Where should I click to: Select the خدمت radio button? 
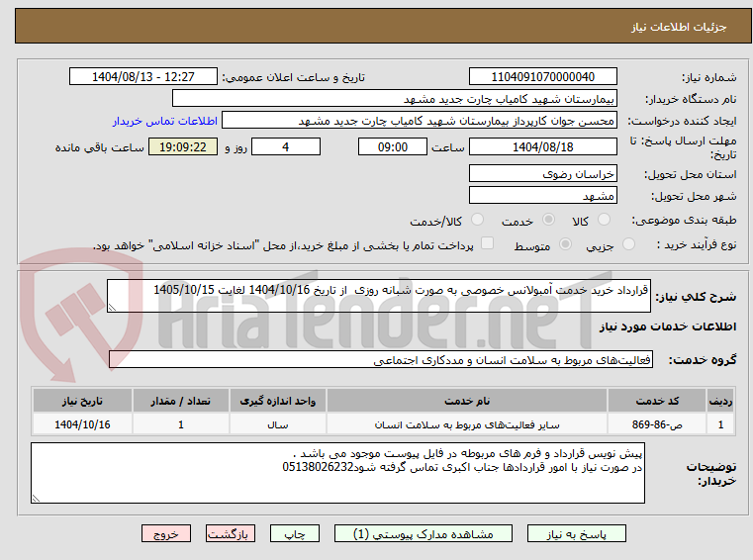548,220
